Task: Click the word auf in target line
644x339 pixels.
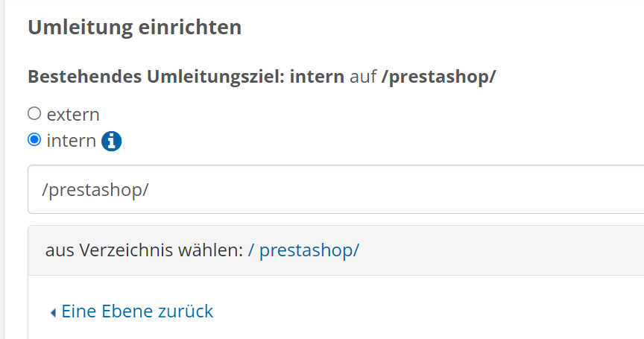Action: pos(363,77)
